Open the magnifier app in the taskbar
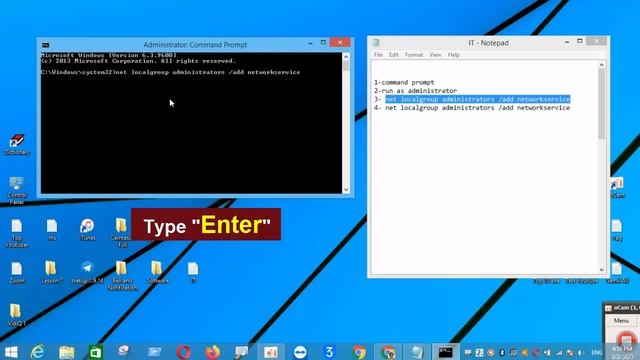This screenshot has height=360, width=640. (241, 352)
